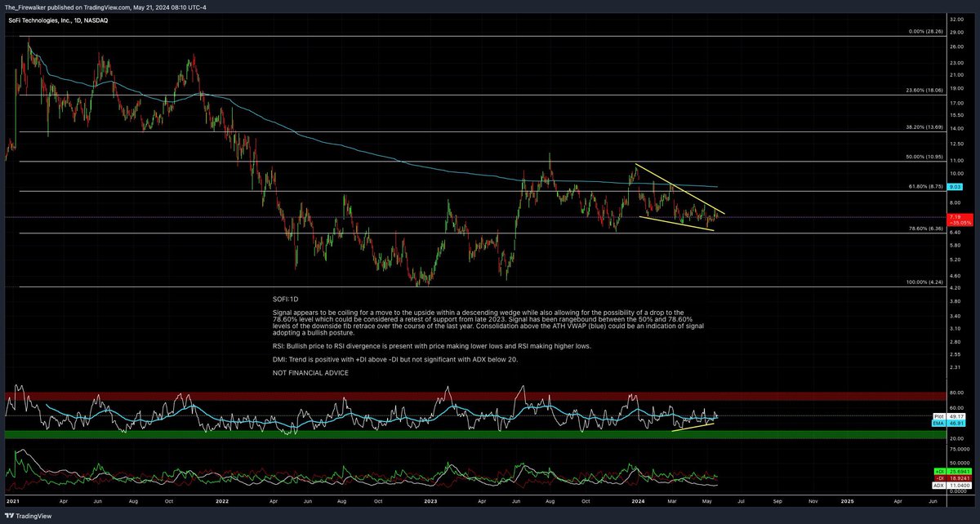Select the 38.20% (13.69) fib level label

(x=924, y=127)
